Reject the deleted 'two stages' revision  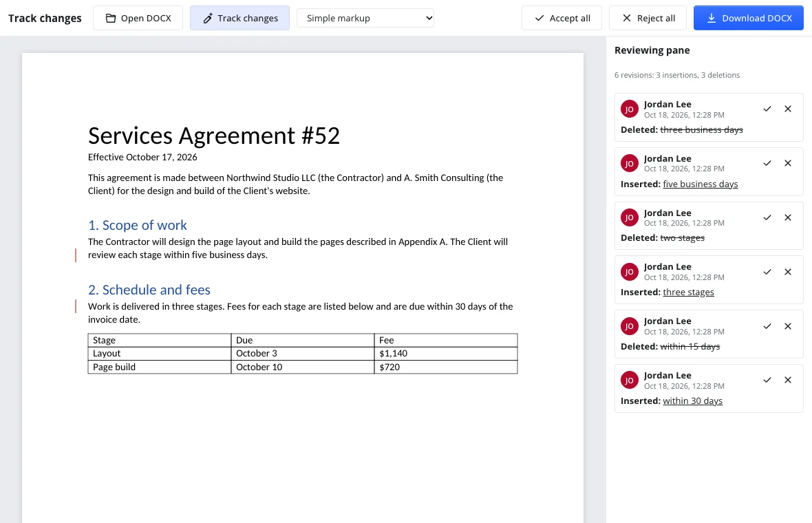coord(788,217)
